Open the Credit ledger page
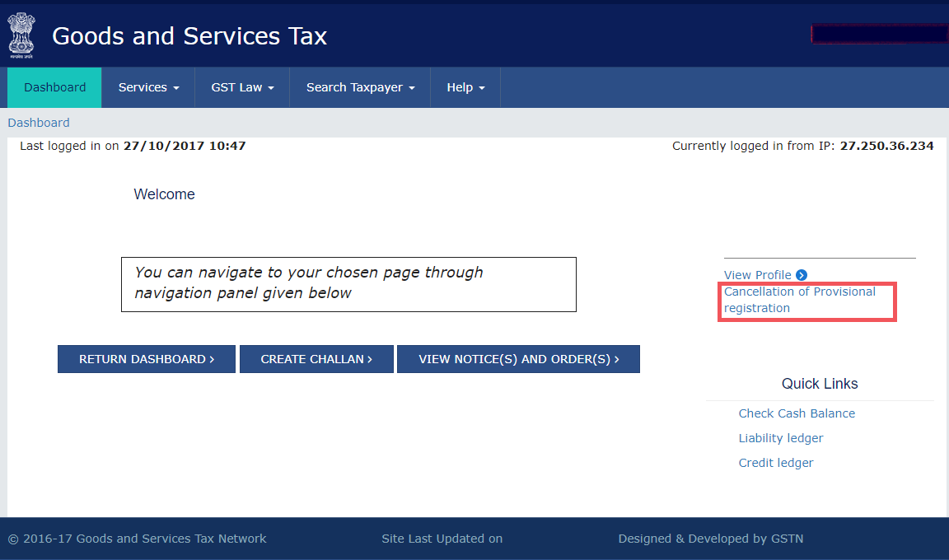949x560 pixels. tap(775, 462)
